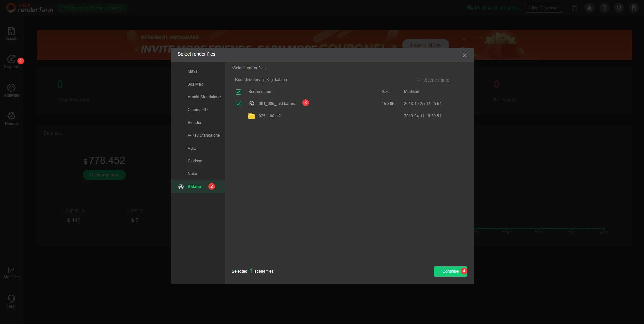Click the Fox Renderfarm logo
Image resolution: width=644 pixels, height=324 pixels.
coord(30,8)
